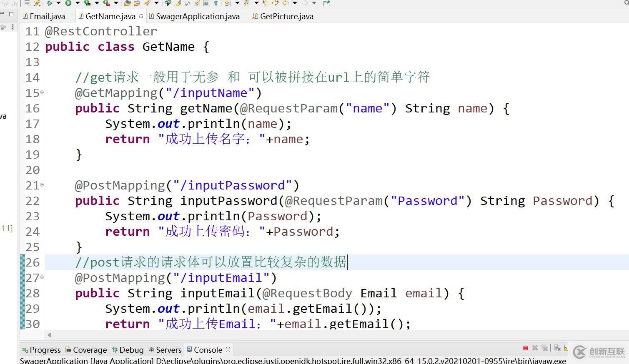The width and height of the screenshot is (629, 364).
Task: Switch to the Email.java editor tab
Action: click(x=44, y=16)
